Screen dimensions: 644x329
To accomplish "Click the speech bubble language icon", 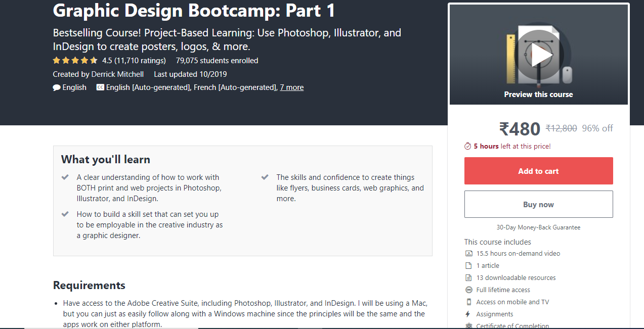I will [57, 87].
